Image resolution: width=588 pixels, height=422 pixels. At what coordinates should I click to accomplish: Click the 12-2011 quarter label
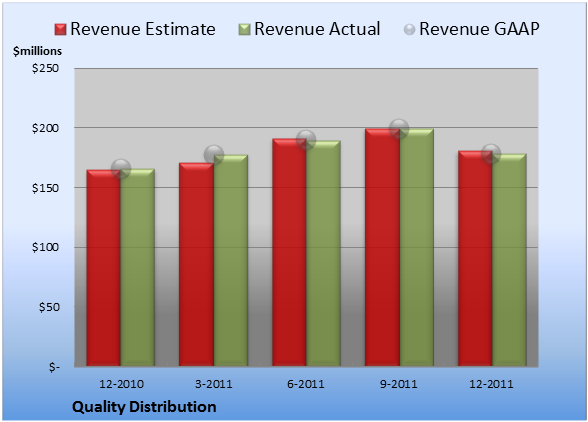[491, 384]
